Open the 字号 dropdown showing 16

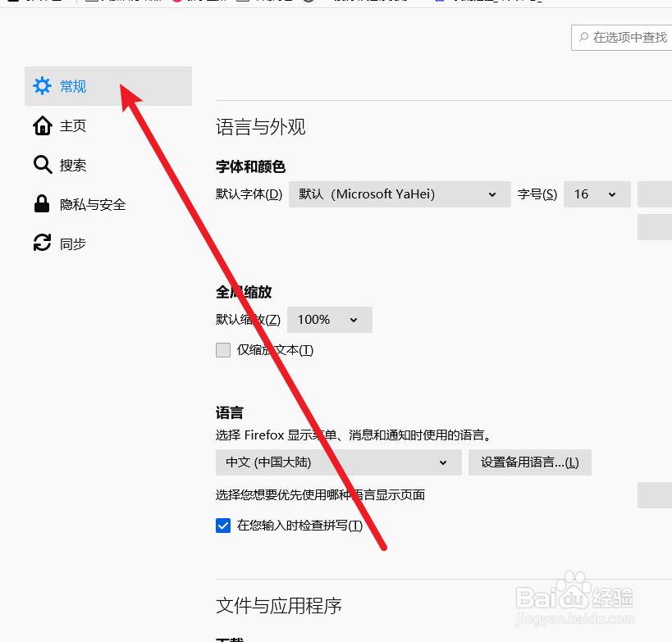click(x=597, y=194)
